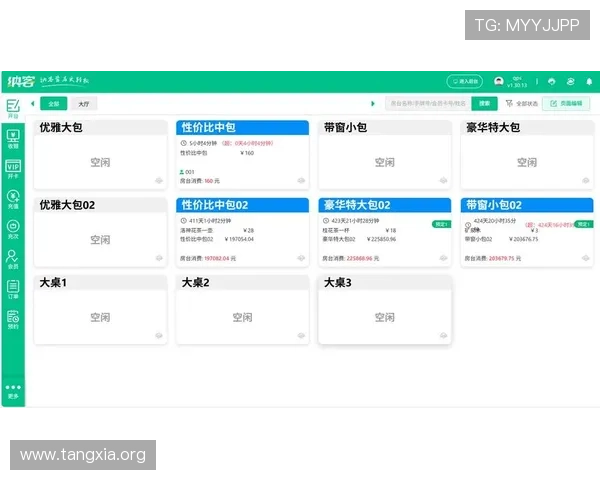This screenshot has width=600, height=480.
Task: Click the 房台消费 160 元 amount
Action: click(x=200, y=181)
